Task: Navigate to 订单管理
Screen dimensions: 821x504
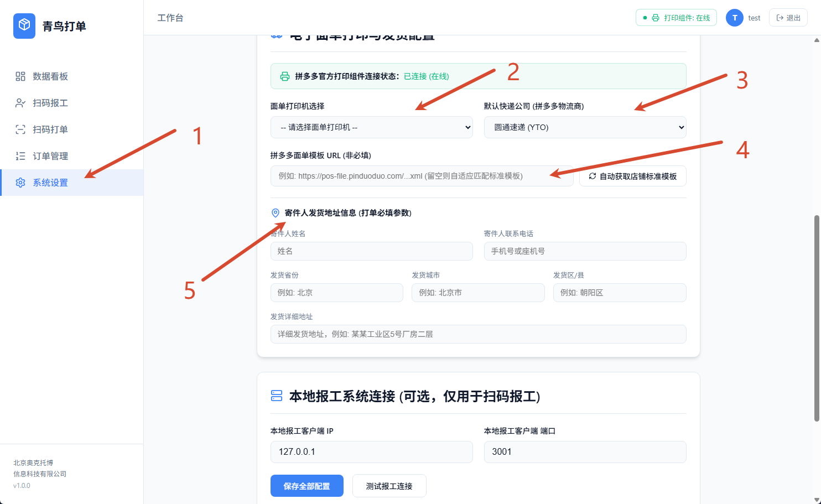Action: point(72,156)
